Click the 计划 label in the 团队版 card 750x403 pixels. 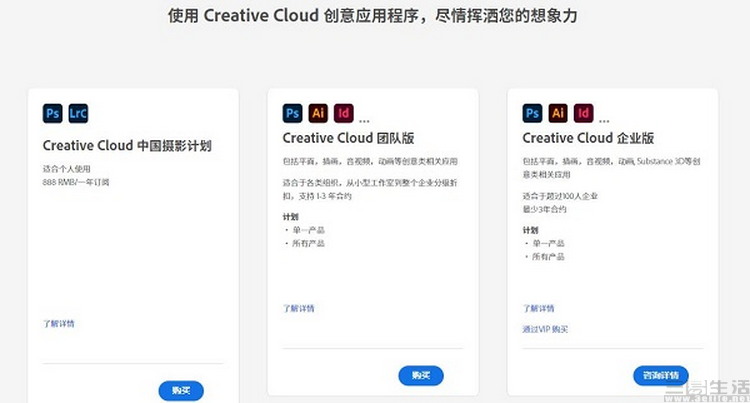[x=290, y=217]
